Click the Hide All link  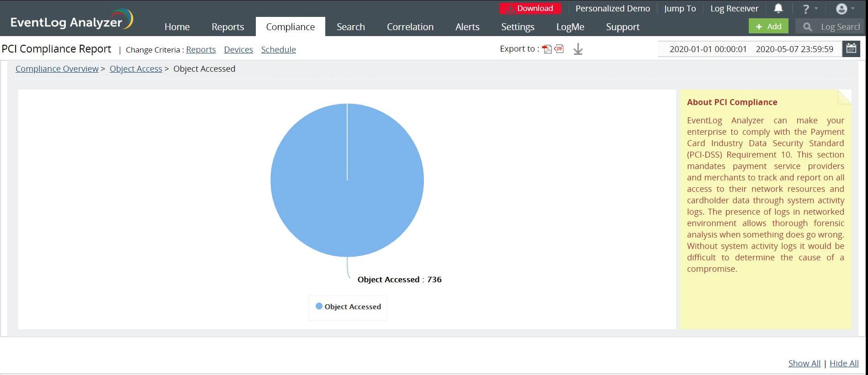pyautogui.click(x=844, y=363)
